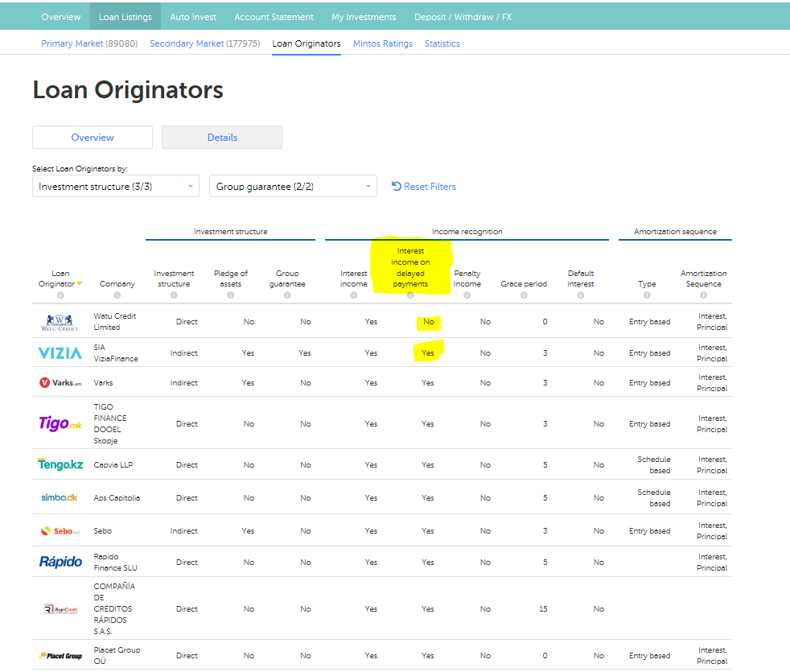Open the Investment structure (3/3) dropdown
The width and height of the screenshot is (790, 672).
(115, 187)
